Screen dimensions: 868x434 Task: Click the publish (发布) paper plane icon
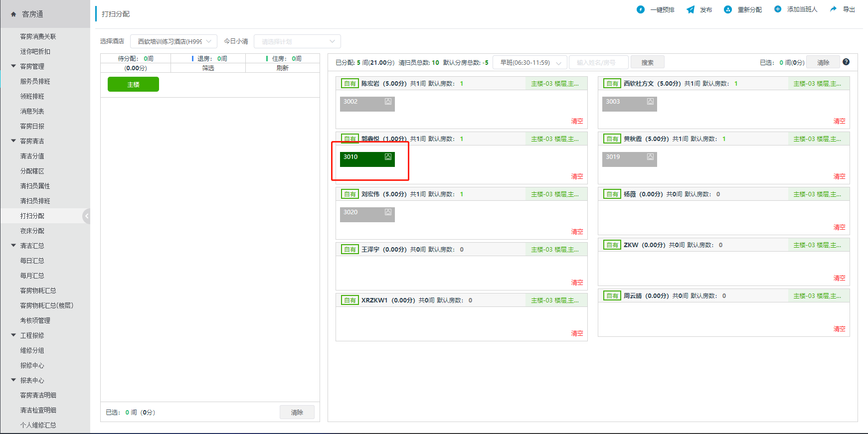pyautogui.click(x=691, y=9)
